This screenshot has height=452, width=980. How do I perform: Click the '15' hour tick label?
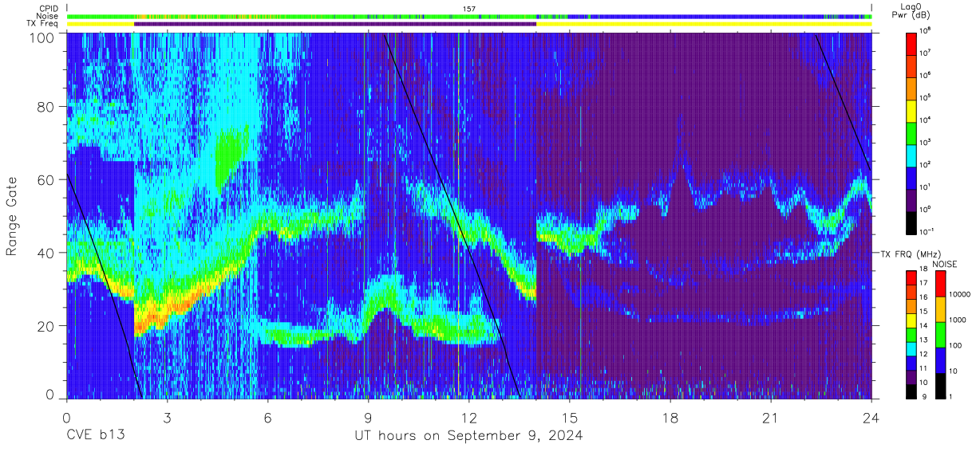[x=570, y=418]
